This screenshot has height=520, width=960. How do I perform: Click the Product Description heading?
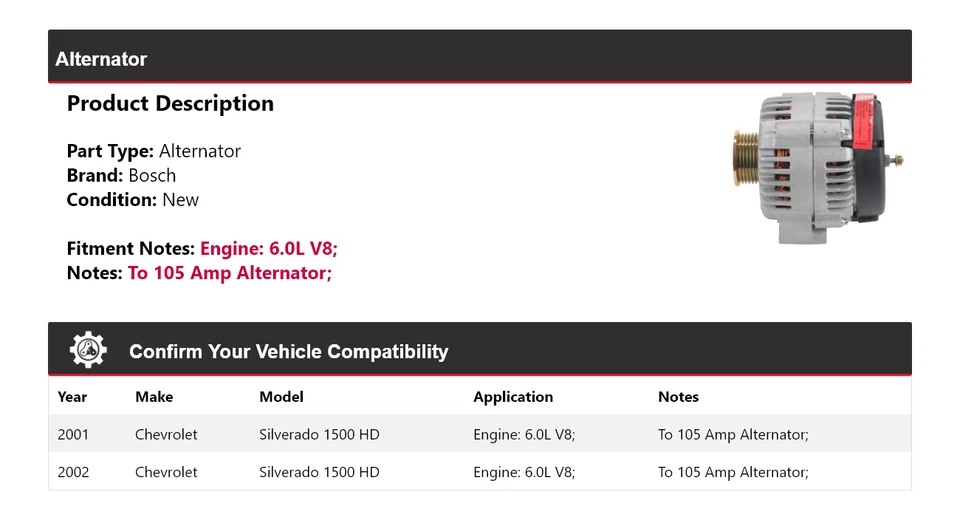[170, 104]
